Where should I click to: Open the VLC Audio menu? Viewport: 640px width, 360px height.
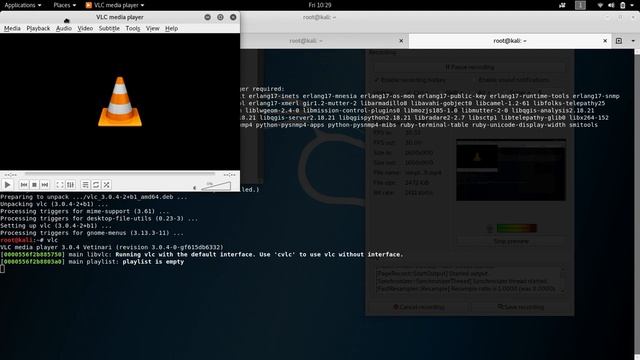tap(64, 28)
